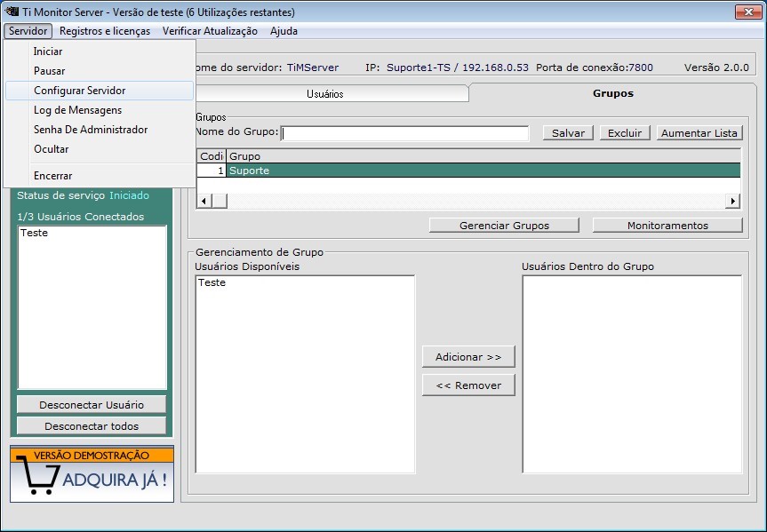Click the Adicionar >> button

click(x=468, y=357)
